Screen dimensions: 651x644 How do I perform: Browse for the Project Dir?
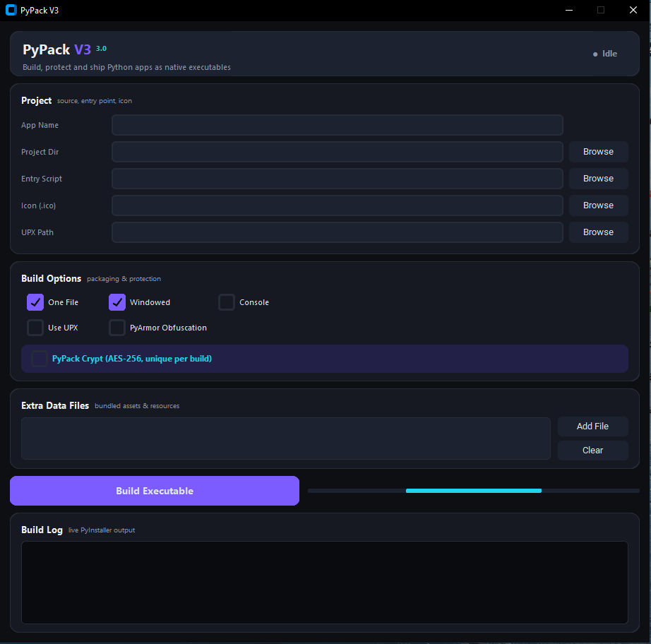pos(598,152)
